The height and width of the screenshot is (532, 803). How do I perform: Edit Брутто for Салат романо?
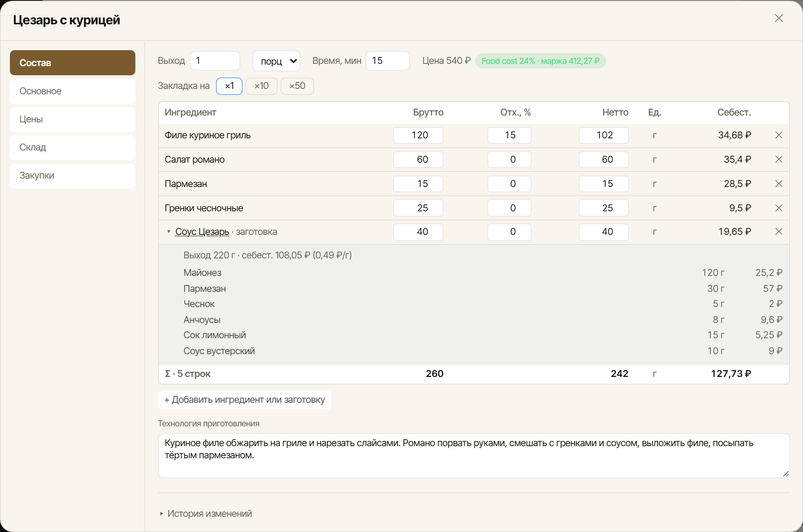418,160
